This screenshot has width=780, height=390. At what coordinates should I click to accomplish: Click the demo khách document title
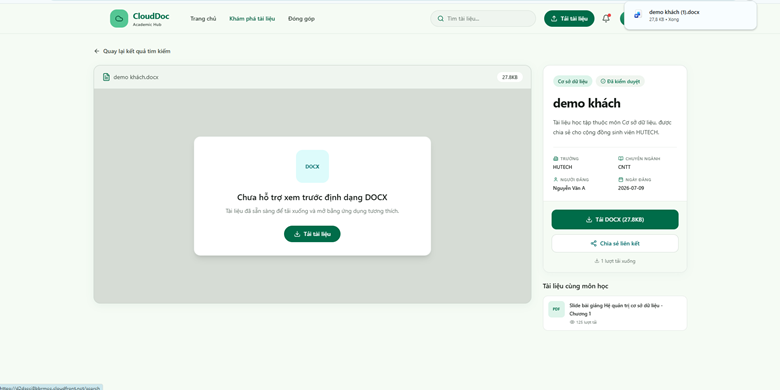(586, 103)
